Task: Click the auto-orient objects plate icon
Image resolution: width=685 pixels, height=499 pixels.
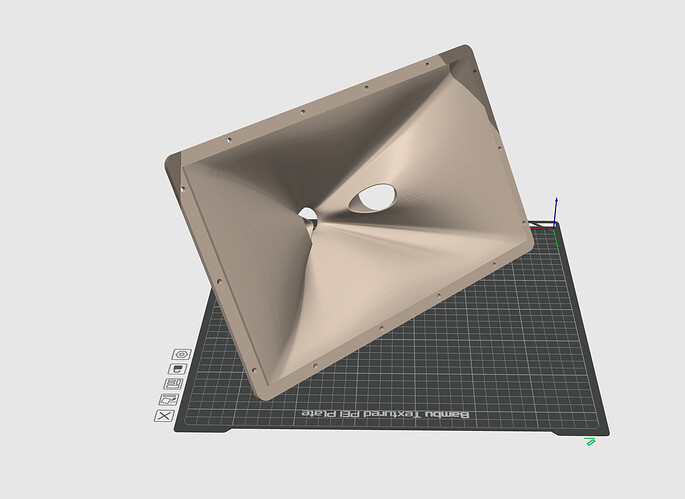Action: click(169, 399)
